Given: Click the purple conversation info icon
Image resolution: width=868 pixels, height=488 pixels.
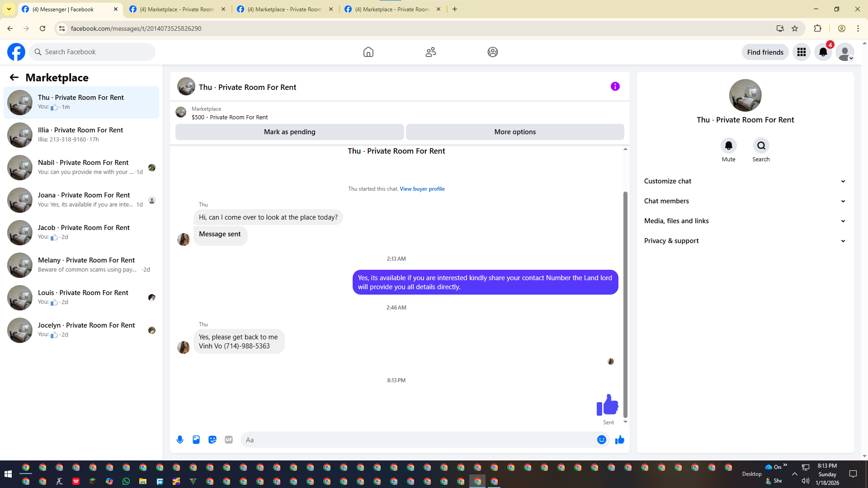Looking at the screenshot, I should (615, 86).
